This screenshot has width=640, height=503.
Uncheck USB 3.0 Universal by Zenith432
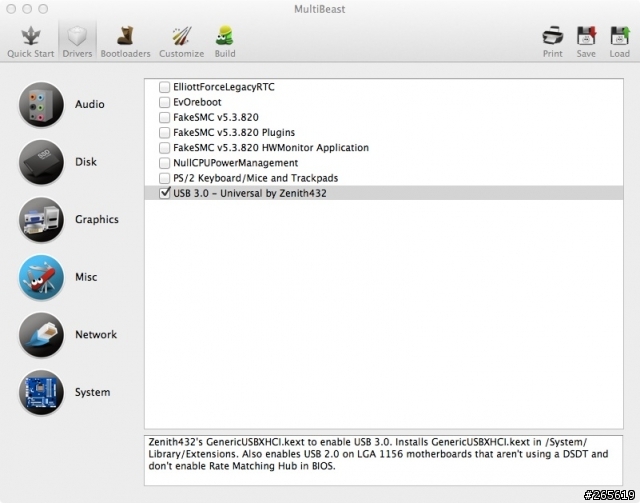click(x=164, y=193)
